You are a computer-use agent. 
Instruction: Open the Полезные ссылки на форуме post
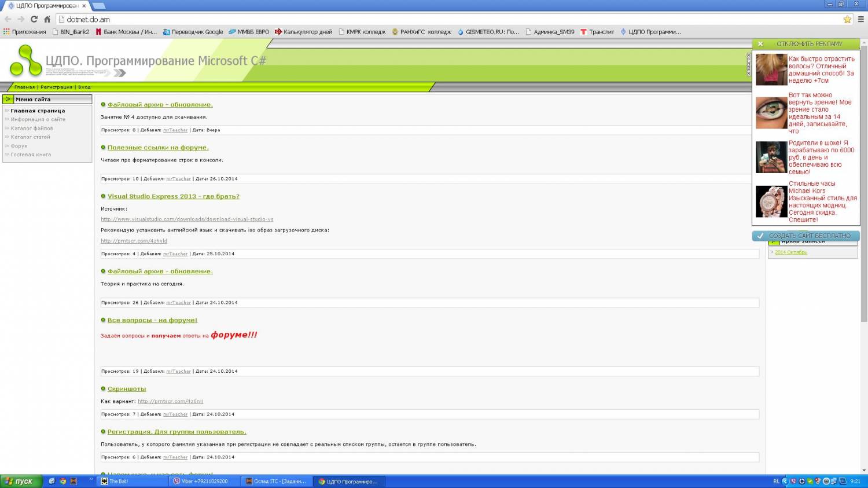158,148
